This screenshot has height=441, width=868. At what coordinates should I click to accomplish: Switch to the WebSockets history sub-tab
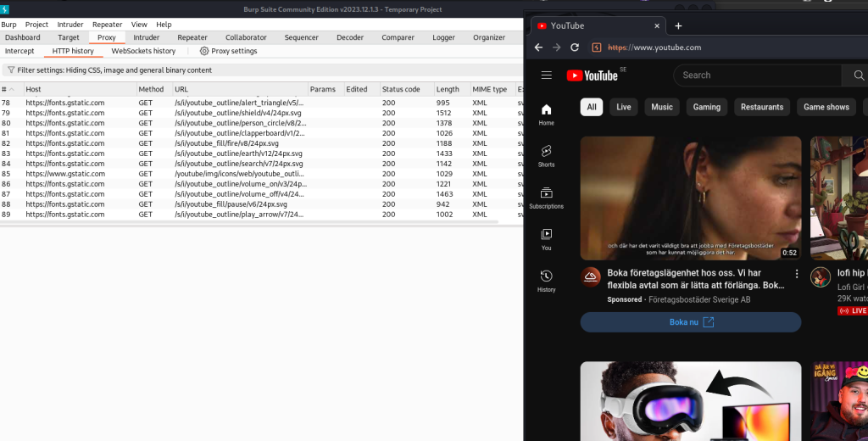point(143,51)
